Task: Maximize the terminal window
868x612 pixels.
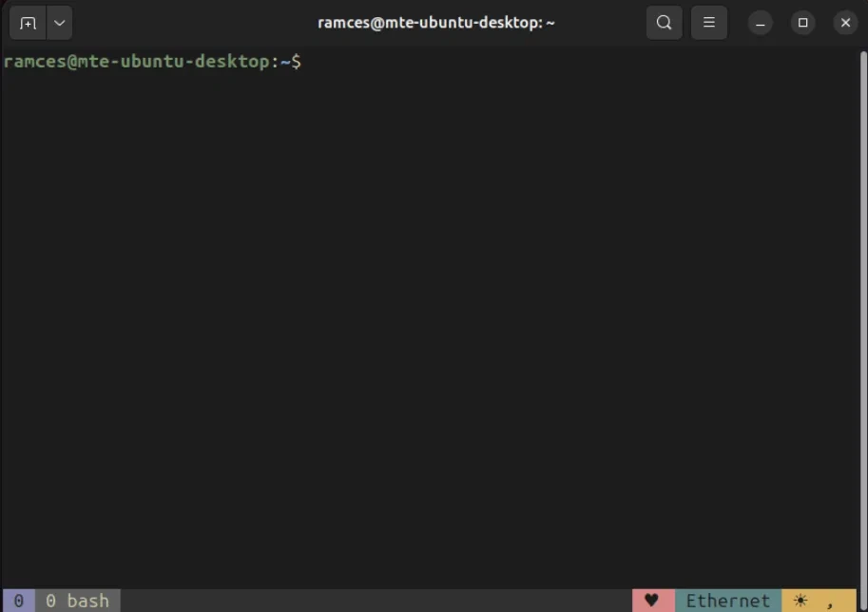Action: click(x=802, y=23)
